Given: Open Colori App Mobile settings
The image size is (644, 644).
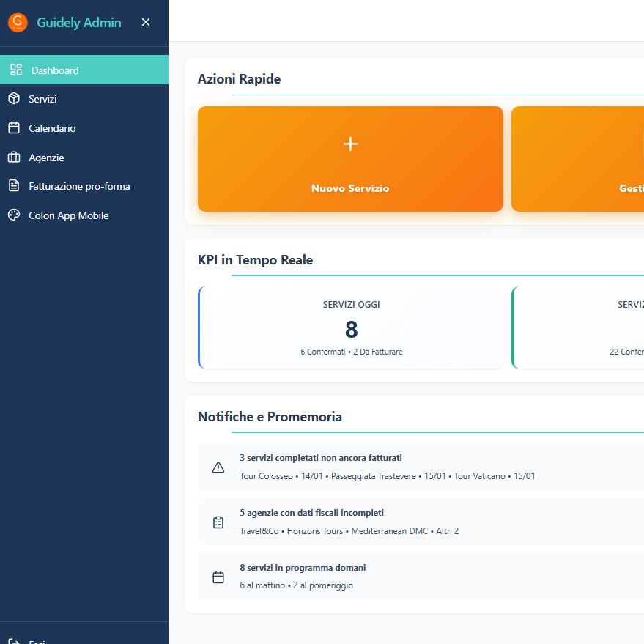Looking at the screenshot, I should [x=84, y=215].
